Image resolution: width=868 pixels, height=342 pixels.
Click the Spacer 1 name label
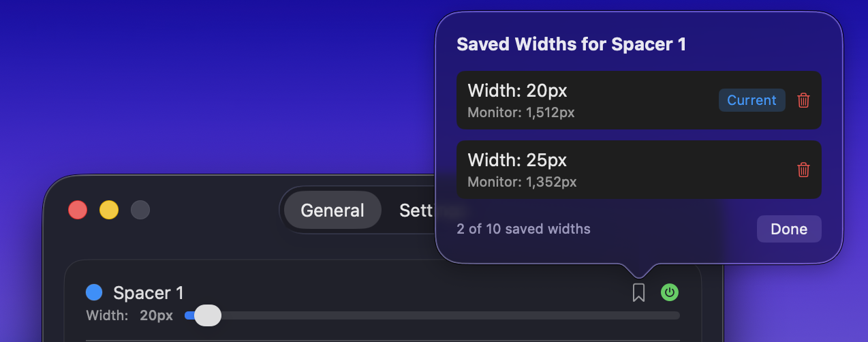[x=149, y=293]
